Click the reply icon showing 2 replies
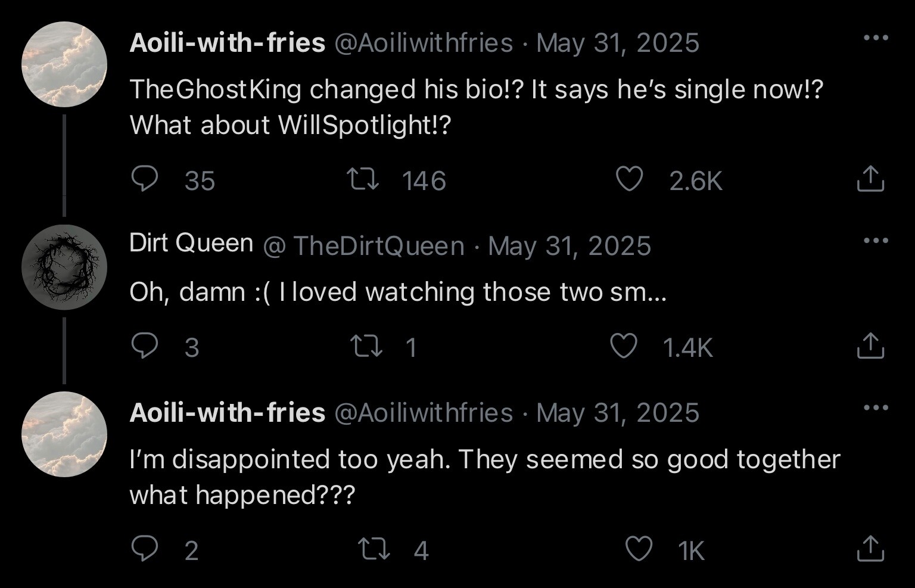Image resolution: width=915 pixels, height=588 pixels. coord(145,549)
